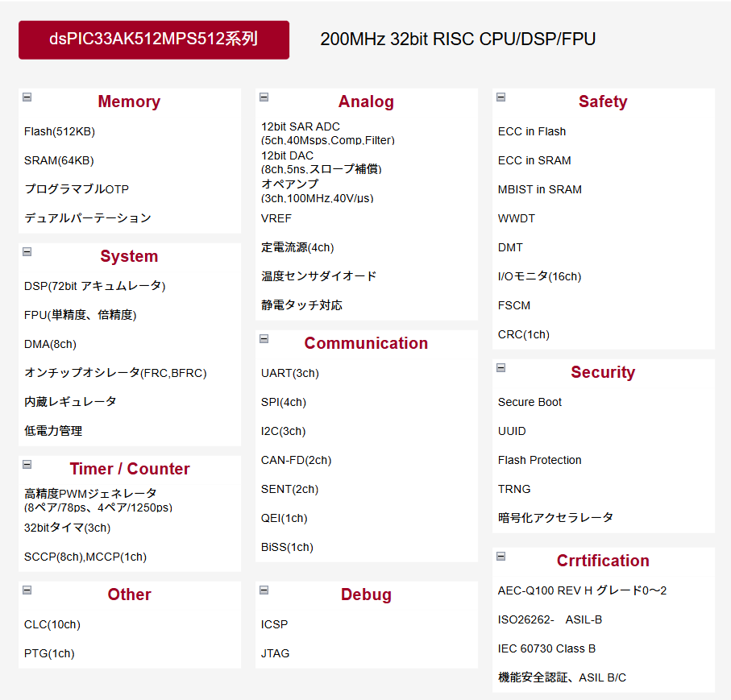Click the ECC in SRAM entry
This screenshot has height=700, width=731.
click(x=534, y=160)
